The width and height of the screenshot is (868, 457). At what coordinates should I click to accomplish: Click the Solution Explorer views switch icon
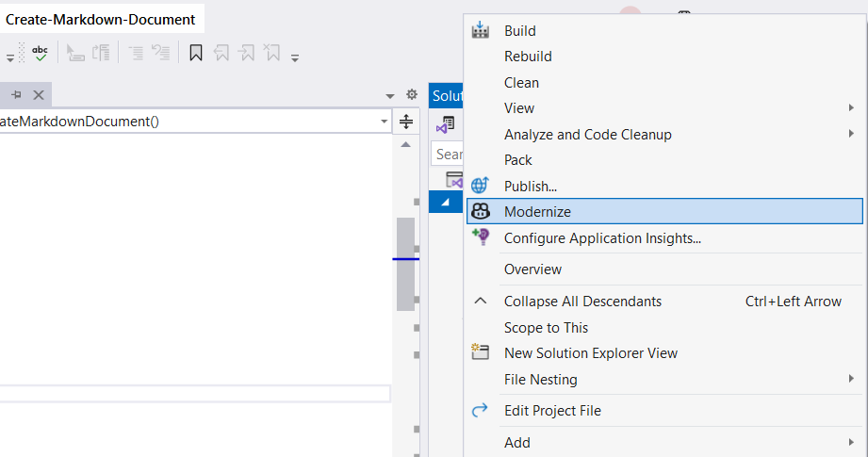pyautogui.click(x=445, y=124)
